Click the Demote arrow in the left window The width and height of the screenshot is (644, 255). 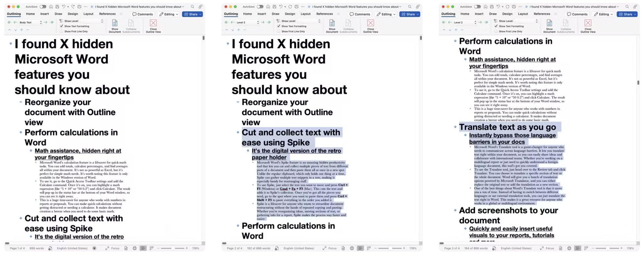[45, 22]
